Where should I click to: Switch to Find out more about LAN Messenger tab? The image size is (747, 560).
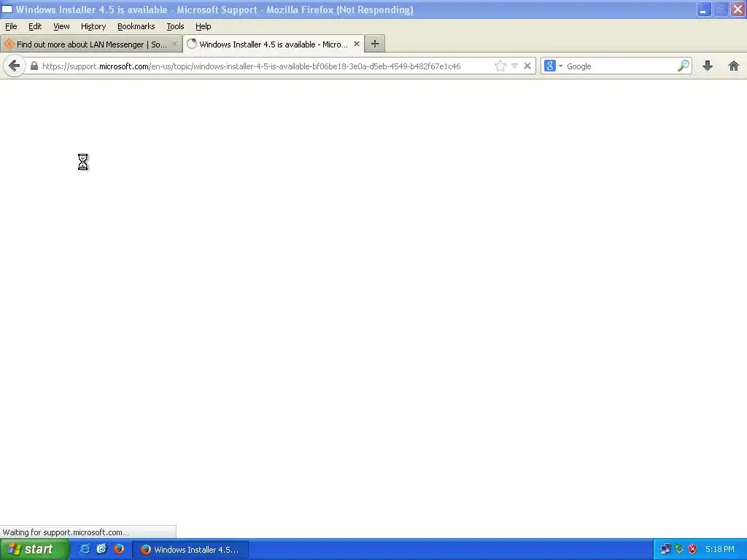click(x=91, y=44)
